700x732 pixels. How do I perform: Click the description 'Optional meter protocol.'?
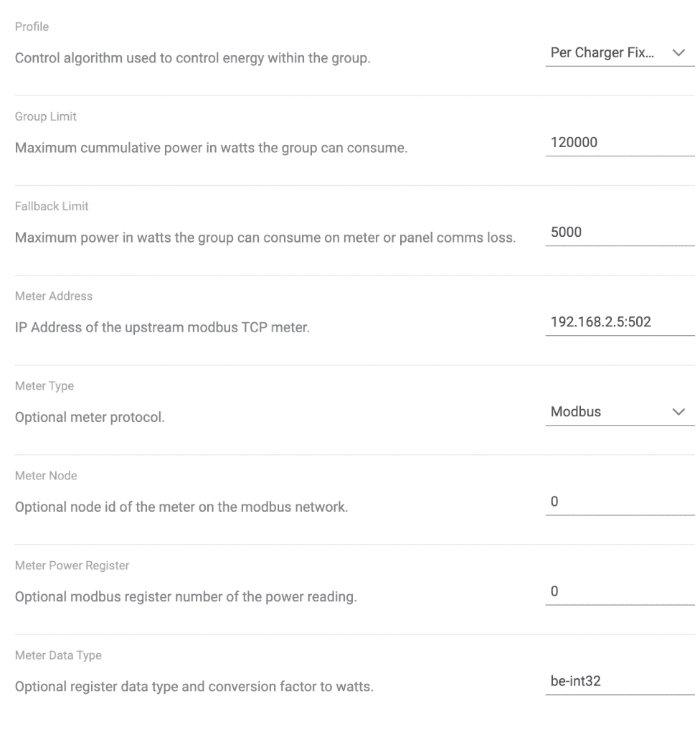[90, 417]
